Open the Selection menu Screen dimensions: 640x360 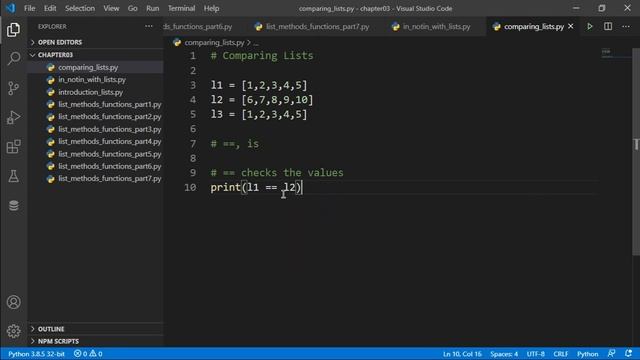tap(80, 8)
